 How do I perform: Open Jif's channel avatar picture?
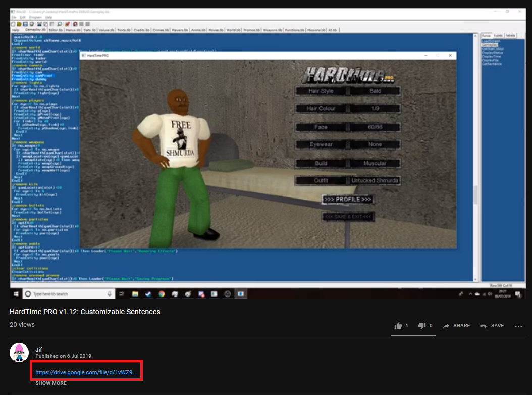click(19, 353)
